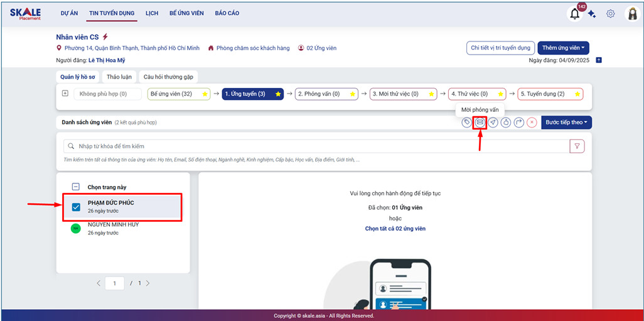The image size is (644, 321).
Task: Click the keyword search input field
Action: click(314, 146)
